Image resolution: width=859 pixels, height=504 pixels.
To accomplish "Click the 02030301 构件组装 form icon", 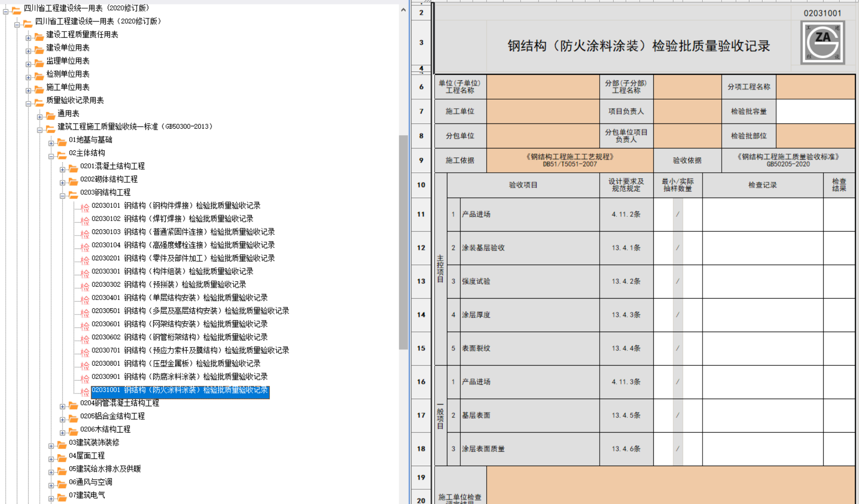I will click(x=85, y=273).
